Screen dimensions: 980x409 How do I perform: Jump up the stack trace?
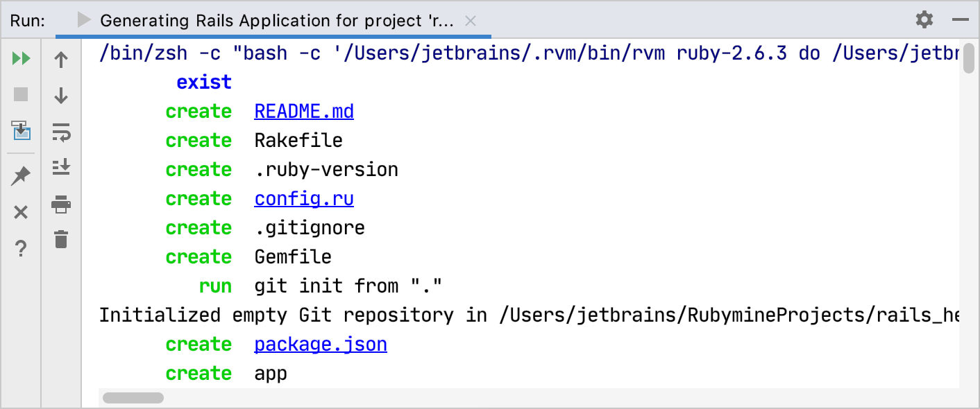click(60, 59)
